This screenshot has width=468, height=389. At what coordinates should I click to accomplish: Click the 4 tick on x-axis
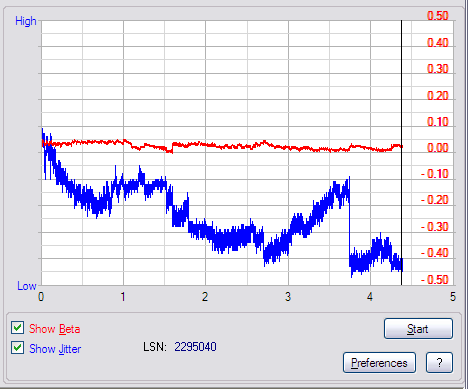[370, 296]
